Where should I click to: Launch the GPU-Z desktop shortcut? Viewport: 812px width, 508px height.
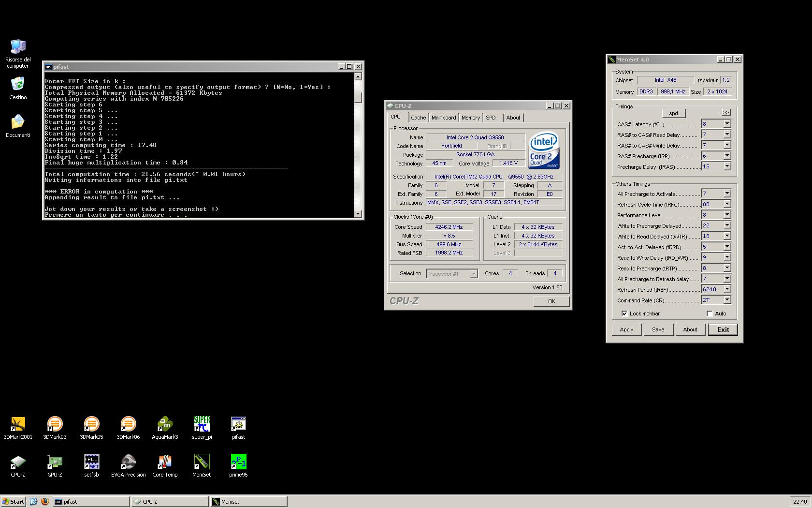pyautogui.click(x=55, y=466)
